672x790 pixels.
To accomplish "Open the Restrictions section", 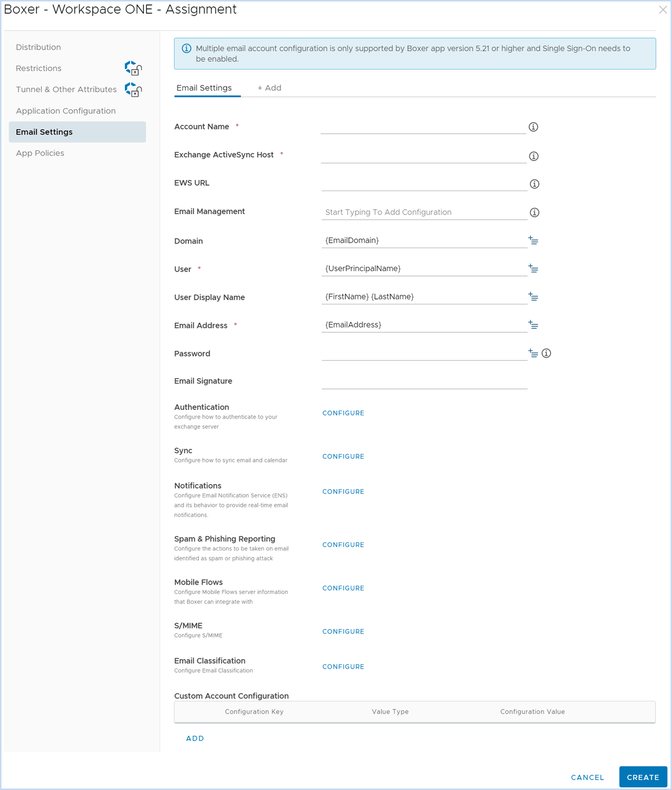I will 39,68.
